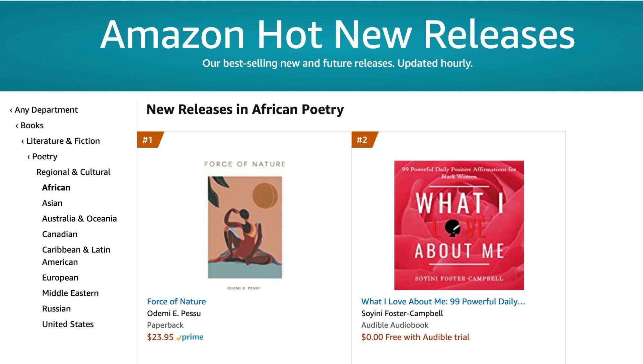The image size is (643, 364).
Task: Go back to Poetry category
Action: tap(45, 156)
